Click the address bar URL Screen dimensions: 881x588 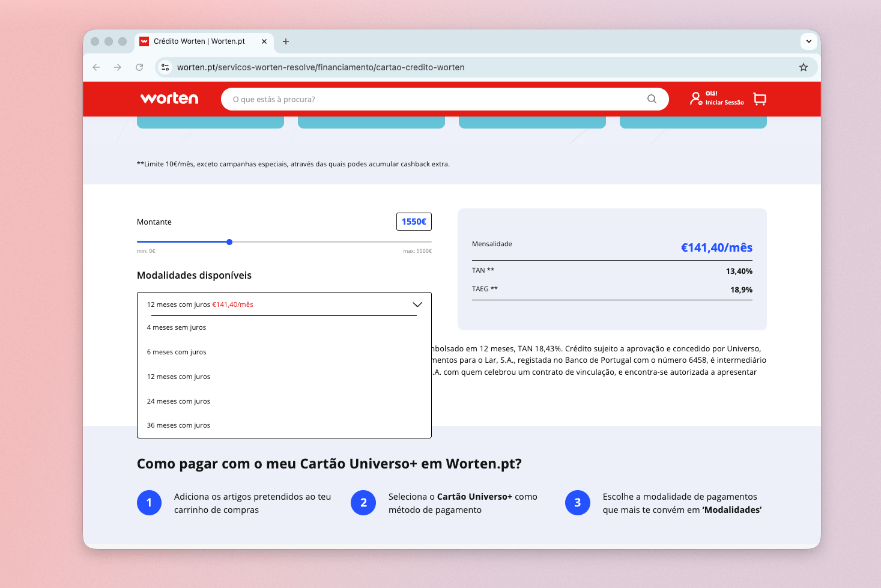(x=321, y=67)
